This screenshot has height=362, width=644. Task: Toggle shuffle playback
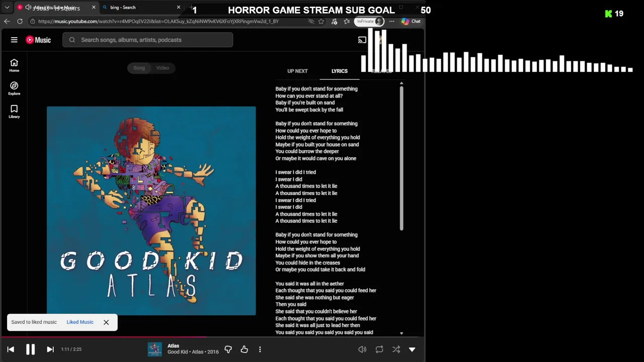pos(396,349)
